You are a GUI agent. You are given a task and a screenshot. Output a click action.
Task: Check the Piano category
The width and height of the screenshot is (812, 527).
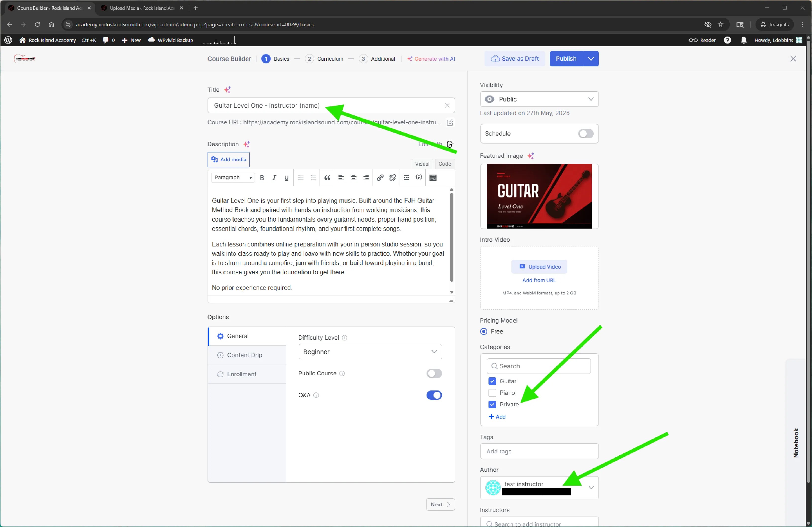tap(492, 393)
